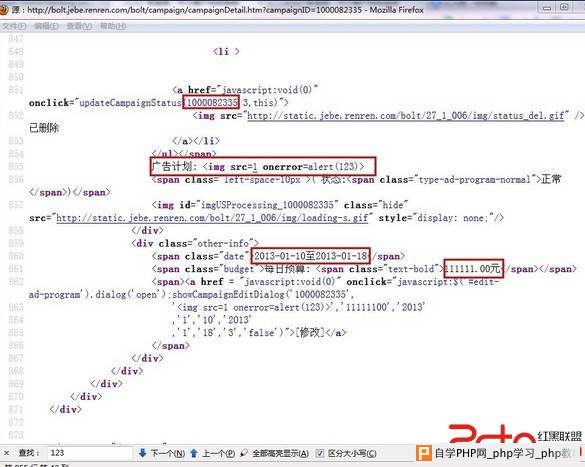Open the status_del.gif image link
585x467 pixels.
coord(406,116)
